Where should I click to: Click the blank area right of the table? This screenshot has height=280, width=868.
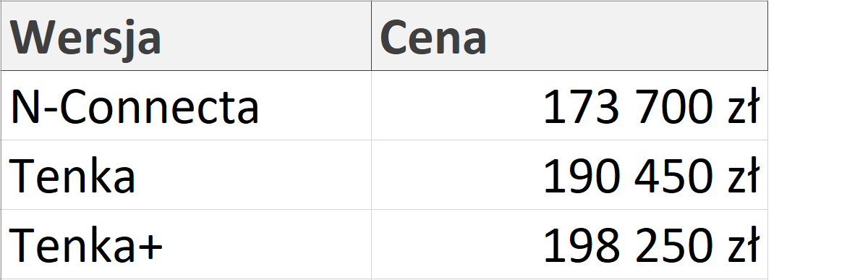(x=818, y=140)
